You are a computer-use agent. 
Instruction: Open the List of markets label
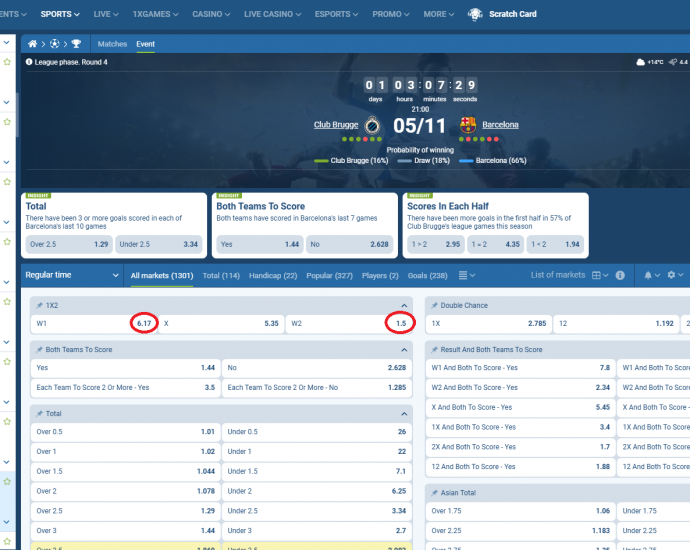pos(558,275)
